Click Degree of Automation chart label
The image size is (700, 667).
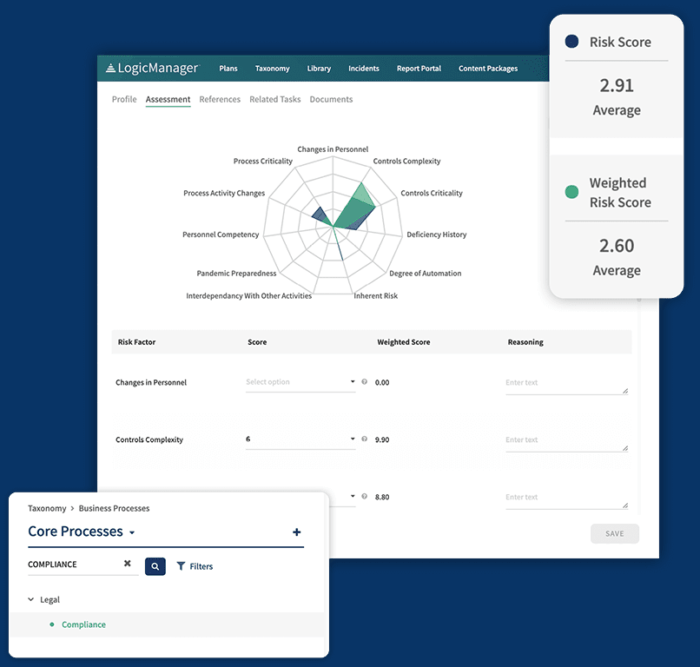tap(425, 273)
